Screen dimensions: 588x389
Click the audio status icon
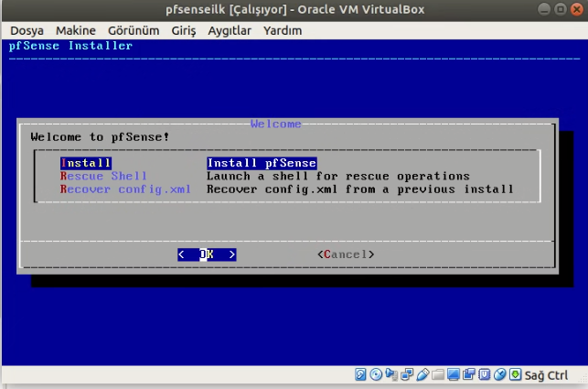click(x=391, y=374)
